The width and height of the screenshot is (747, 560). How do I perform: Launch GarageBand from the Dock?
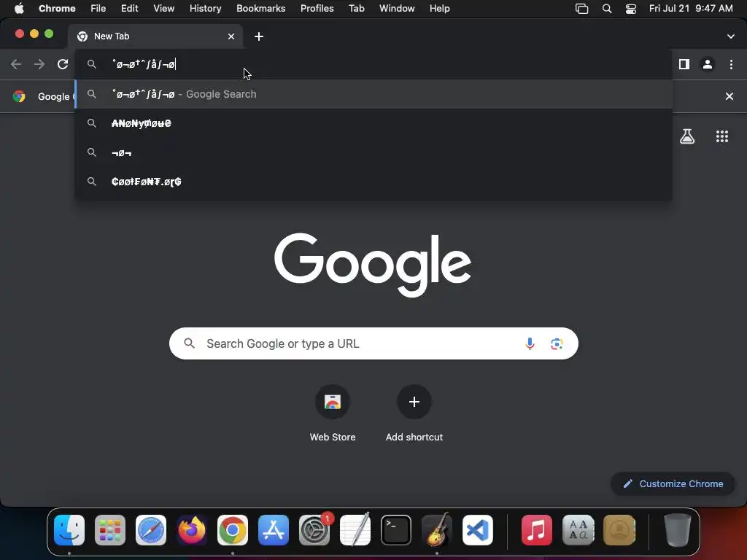437,530
